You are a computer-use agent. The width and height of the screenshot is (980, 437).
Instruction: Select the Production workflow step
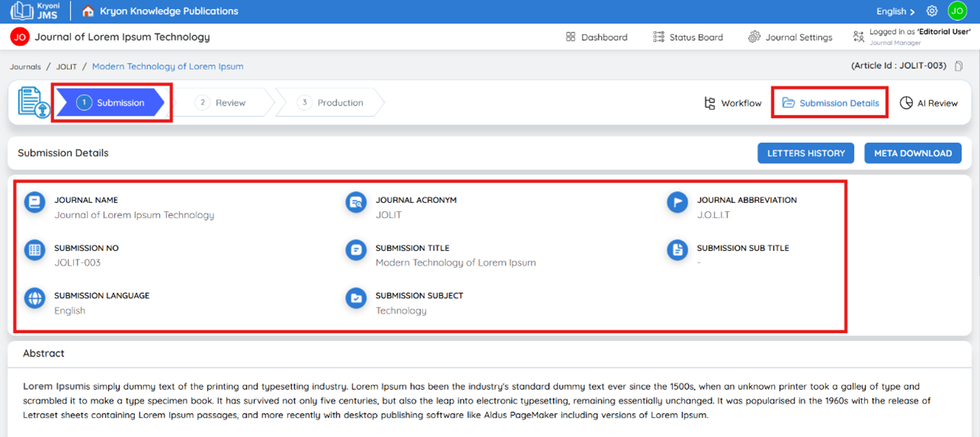click(330, 103)
